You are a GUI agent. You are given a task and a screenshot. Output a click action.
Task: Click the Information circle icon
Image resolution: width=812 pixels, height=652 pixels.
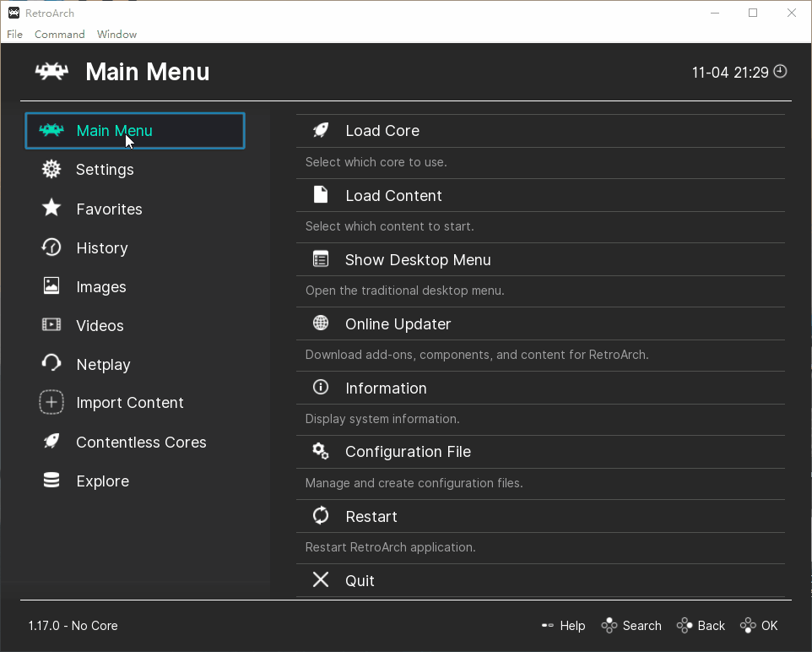[321, 387]
